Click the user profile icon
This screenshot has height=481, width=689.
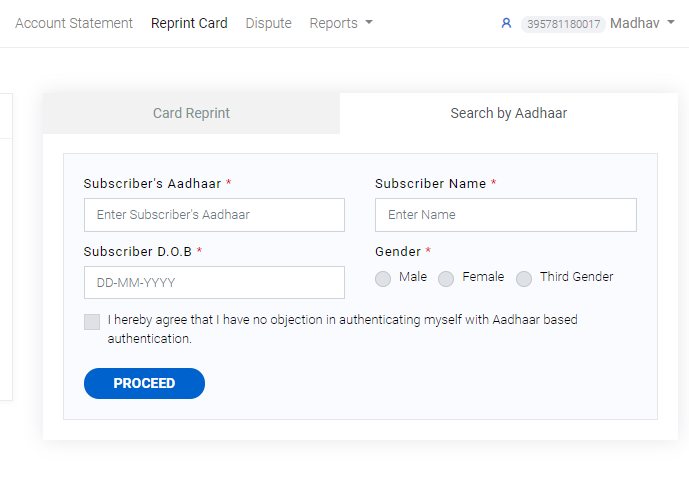pyautogui.click(x=506, y=23)
